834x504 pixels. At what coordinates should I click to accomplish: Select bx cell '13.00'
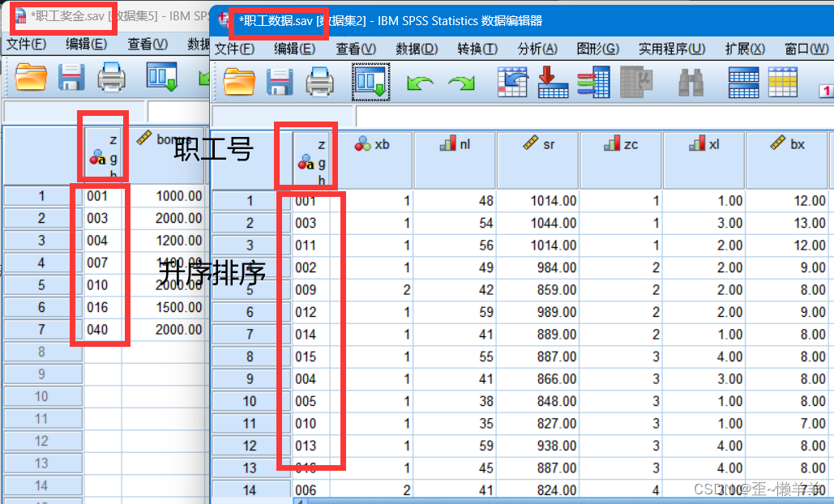point(787,223)
